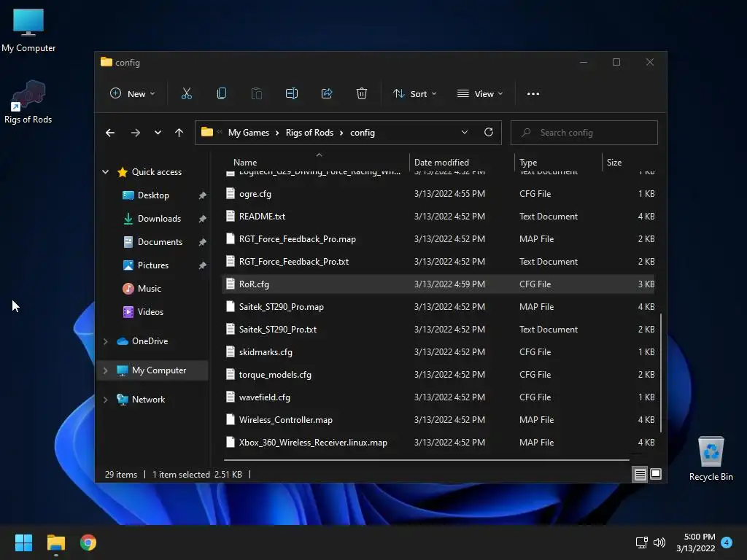Expand the Network tree node
747x560 pixels.
105,400
